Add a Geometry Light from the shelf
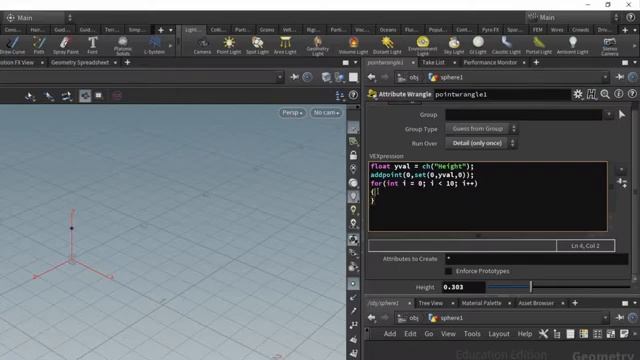Screen dimensions: 640x360 (318, 46)
